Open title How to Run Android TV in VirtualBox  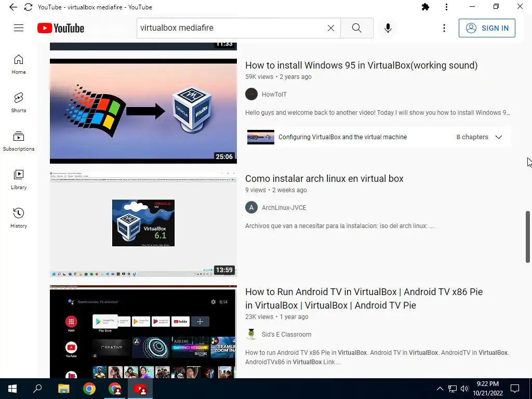(364, 299)
